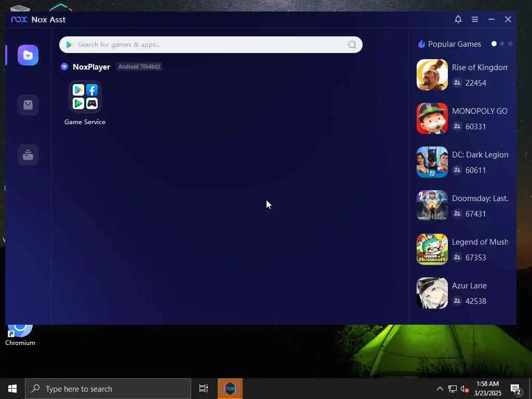Click the Game Service label
The height and width of the screenshot is (399, 532).
coord(85,122)
